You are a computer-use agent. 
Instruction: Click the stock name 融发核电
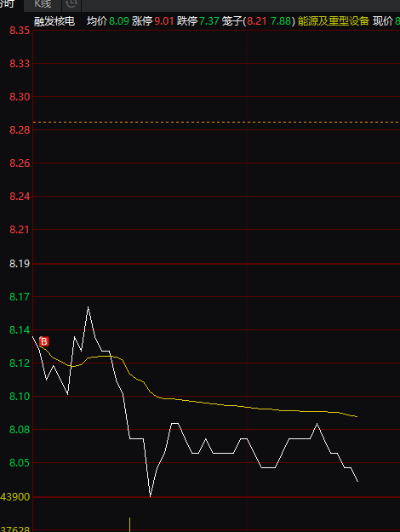point(54,21)
